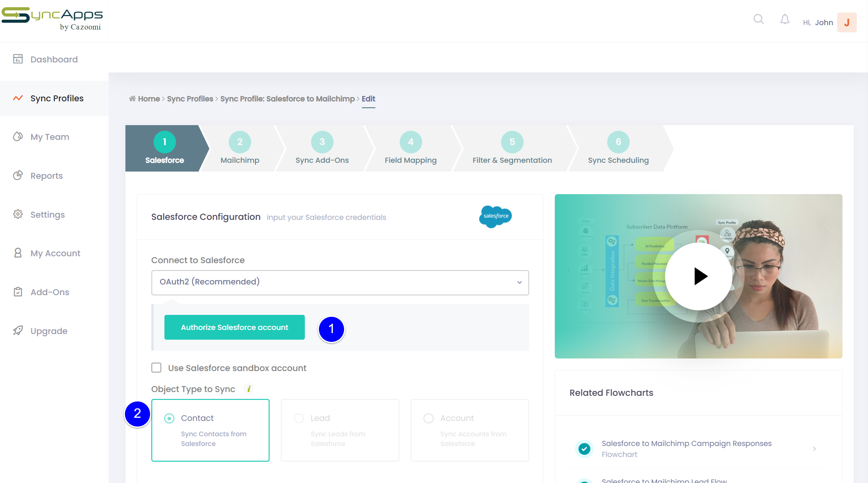
Task: Expand Campaign Responses Flowchart chevron arrow
Action: 814,449
